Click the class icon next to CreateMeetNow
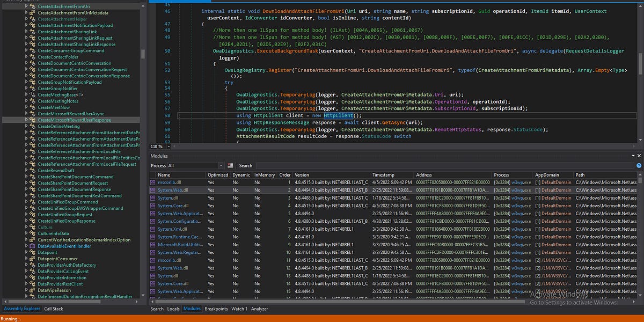Screen dimensions: 644x322 (x=33, y=107)
